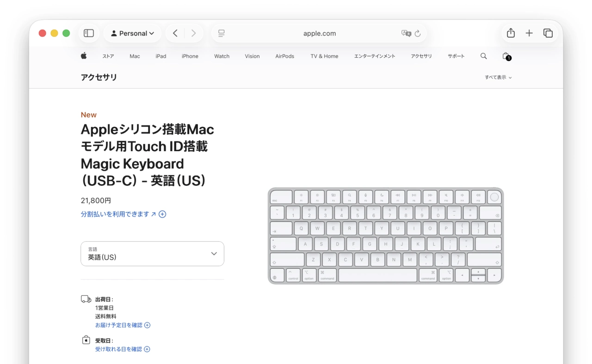Image resolution: width=592 pixels, height=364 pixels.
Task: Show the tab overview
Action: click(x=548, y=33)
